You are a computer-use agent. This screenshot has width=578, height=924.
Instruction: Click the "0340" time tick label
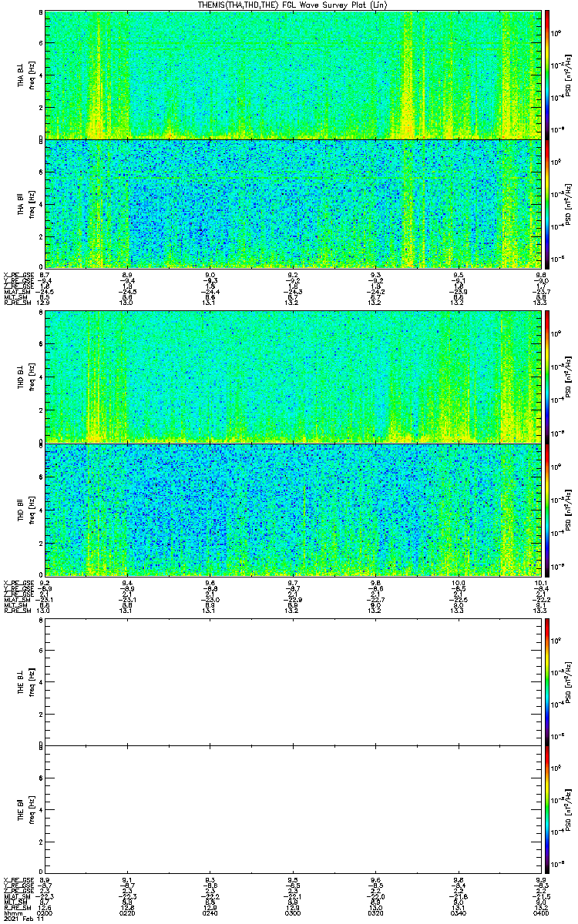458,912
